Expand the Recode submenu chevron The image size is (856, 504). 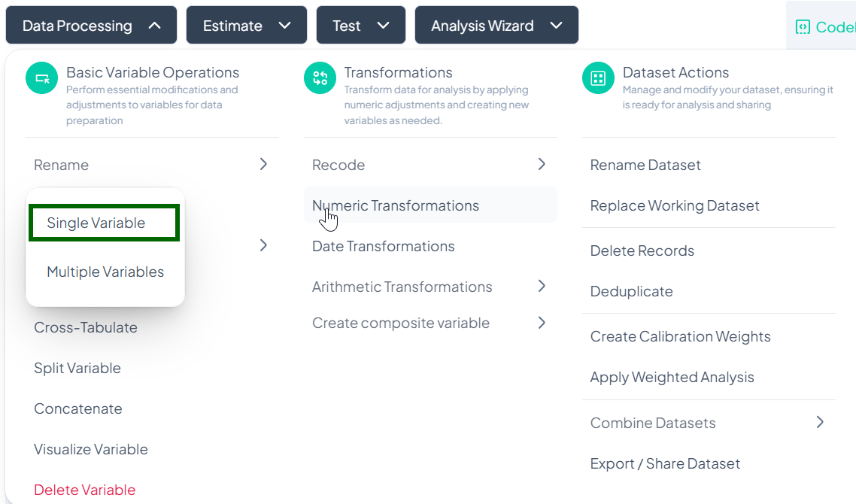[542, 164]
